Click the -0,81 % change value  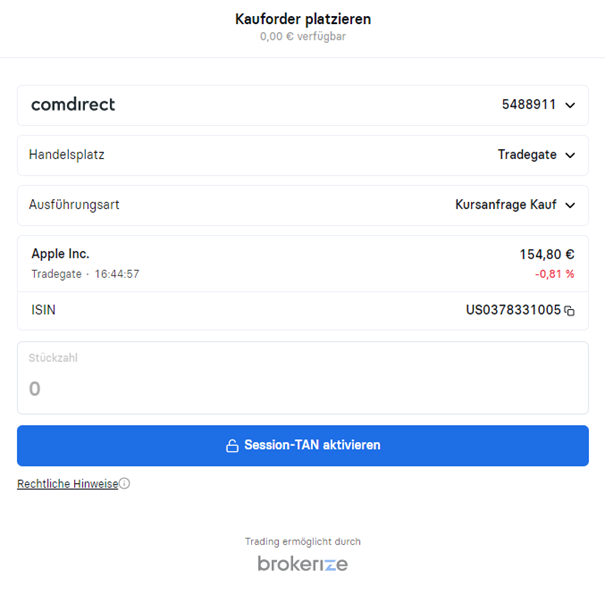(554, 274)
